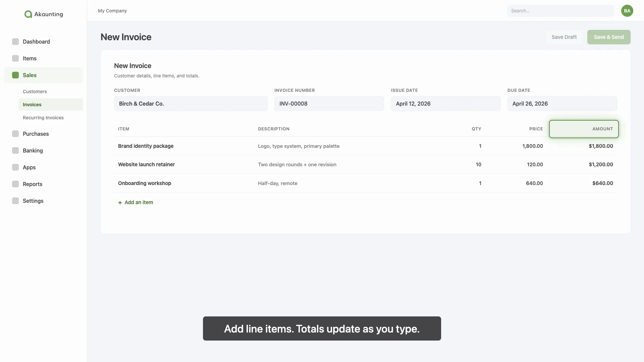Click the Save Draft button
This screenshot has width=644, height=362.
pos(564,37)
